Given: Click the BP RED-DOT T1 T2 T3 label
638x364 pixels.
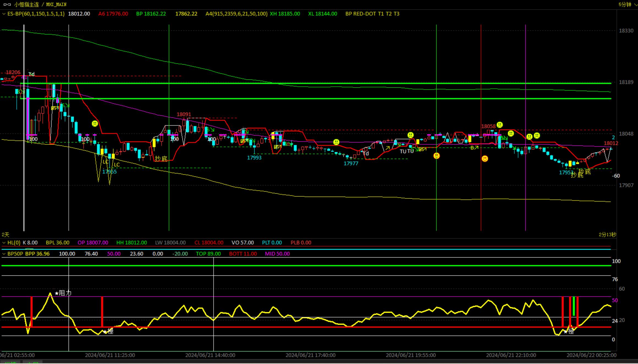Looking at the screenshot, I should coord(372,14).
